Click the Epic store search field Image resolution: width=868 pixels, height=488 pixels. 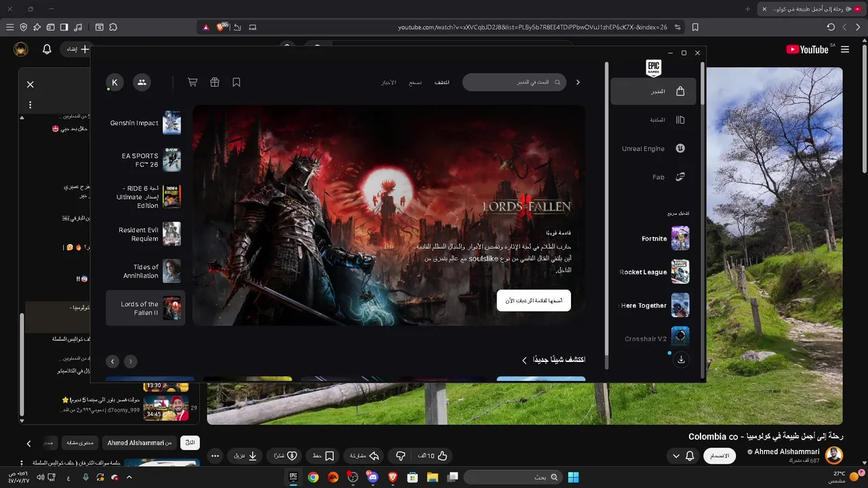[x=514, y=82]
